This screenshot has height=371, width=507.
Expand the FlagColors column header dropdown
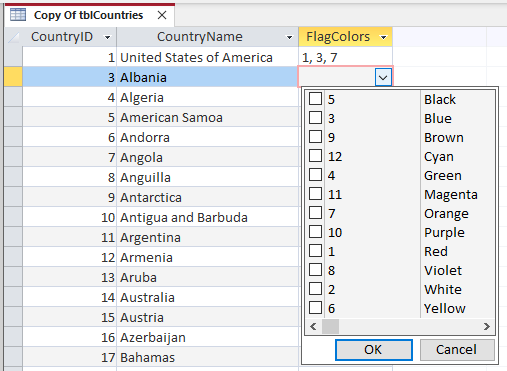coord(383,37)
